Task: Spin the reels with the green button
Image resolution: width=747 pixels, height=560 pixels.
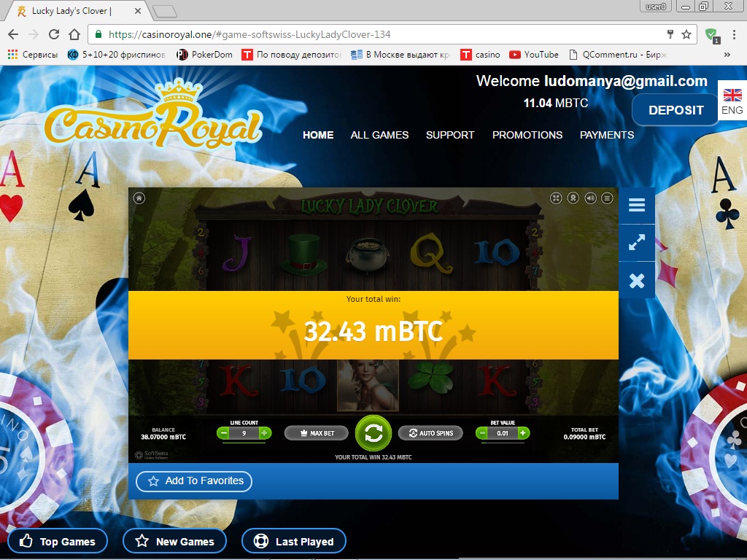Action: point(373,433)
